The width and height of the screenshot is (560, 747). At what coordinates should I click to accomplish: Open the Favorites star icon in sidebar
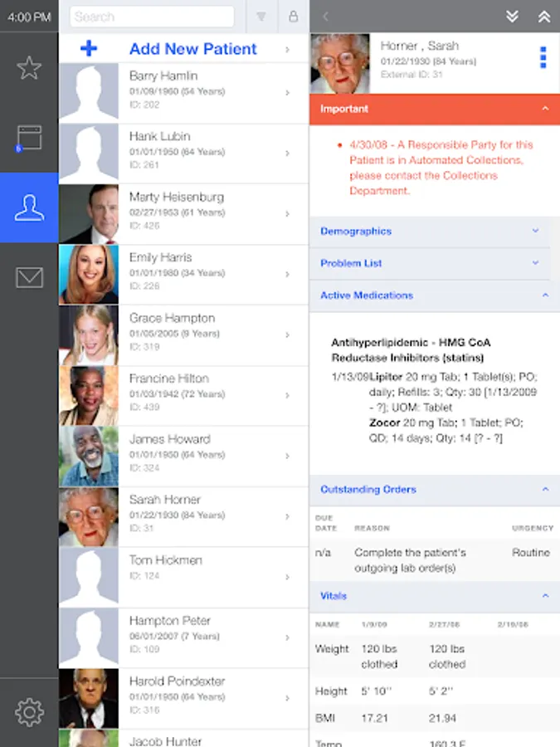(x=29, y=68)
